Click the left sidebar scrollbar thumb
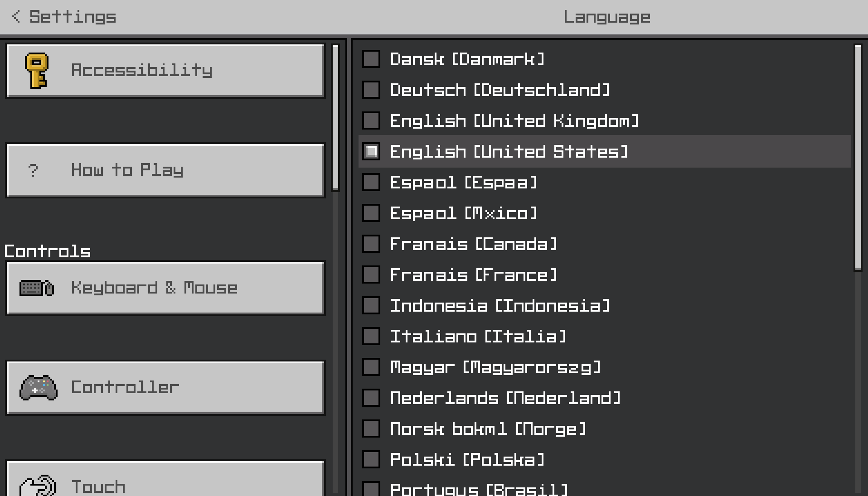The height and width of the screenshot is (496, 868). pos(335,118)
